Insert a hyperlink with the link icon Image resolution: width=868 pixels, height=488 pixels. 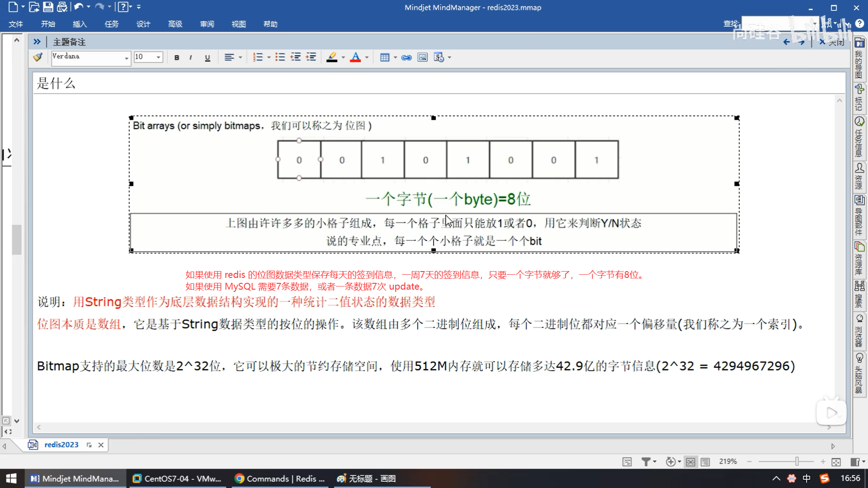click(x=406, y=57)
